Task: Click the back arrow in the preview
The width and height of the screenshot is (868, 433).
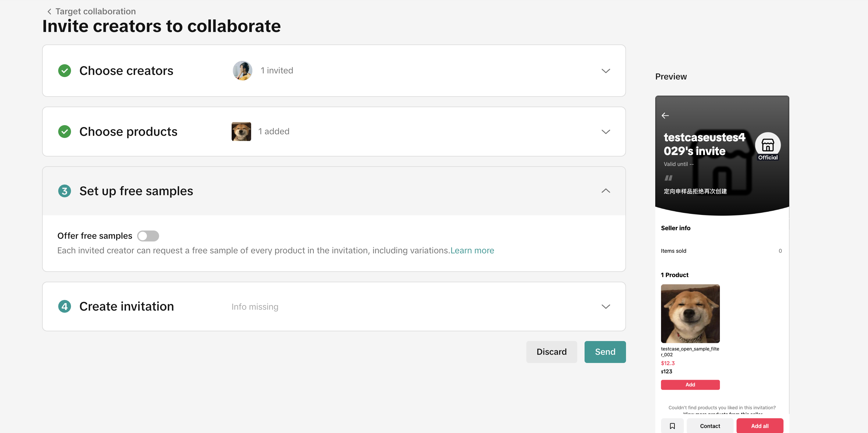Action: (x=665, y=115)
